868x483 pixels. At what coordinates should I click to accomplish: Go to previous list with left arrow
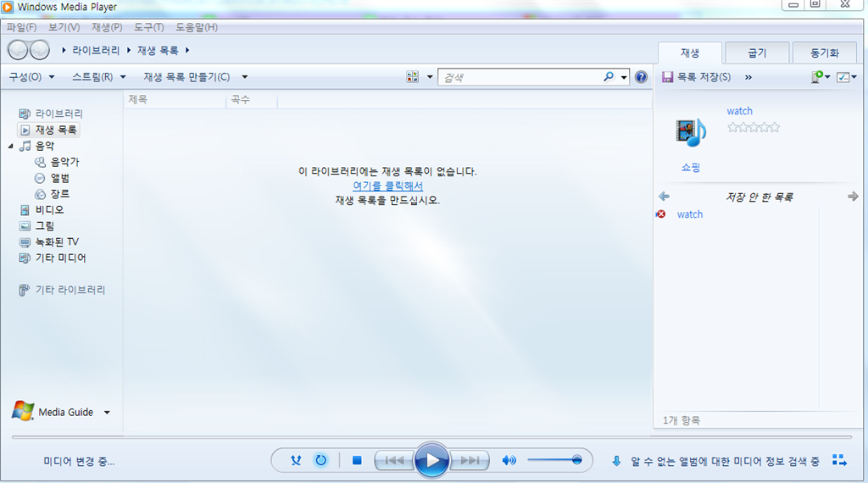tap(665, 197)
